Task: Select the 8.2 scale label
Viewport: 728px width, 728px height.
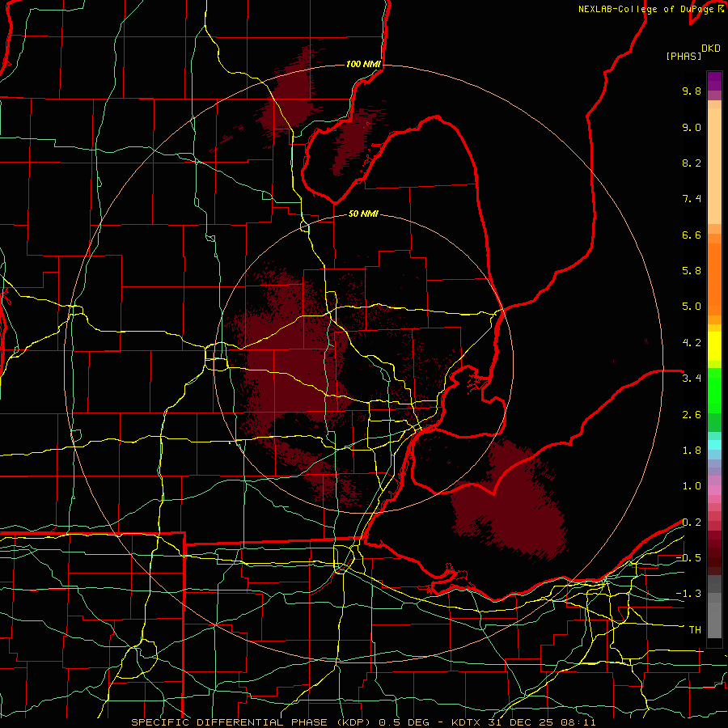Action: (692, 163)
